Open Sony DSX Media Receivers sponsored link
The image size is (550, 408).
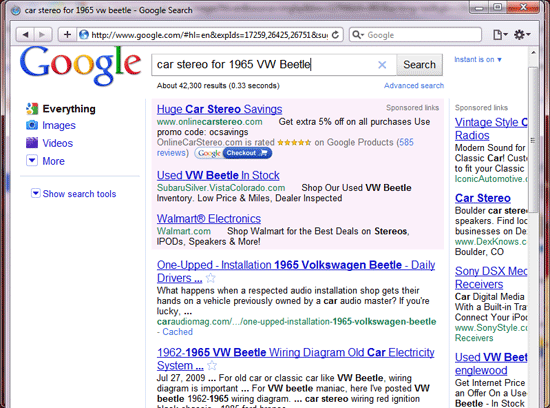pyautogui.click(x=491, y=277)
